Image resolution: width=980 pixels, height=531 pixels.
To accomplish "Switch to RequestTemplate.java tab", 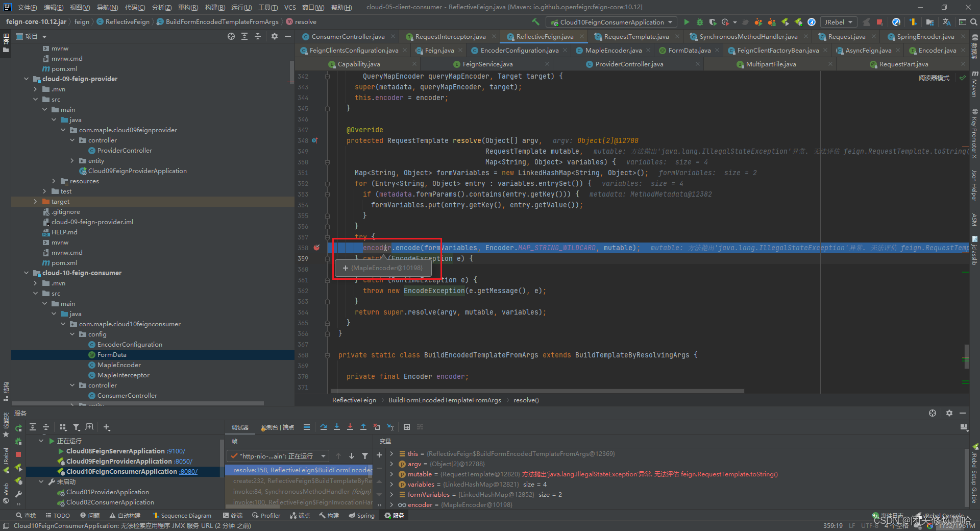I will (636, 36).
